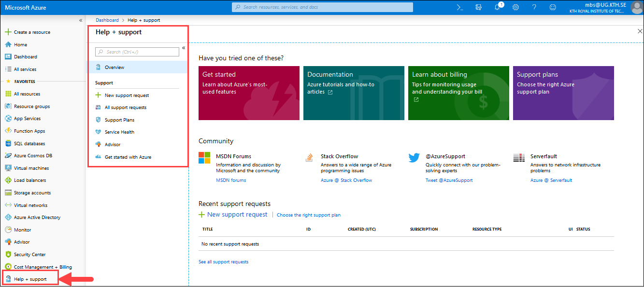644x287 pixels.
Task: Click the Azure Cosmos DB sidebar icon
Action: [x=8, y=156]
